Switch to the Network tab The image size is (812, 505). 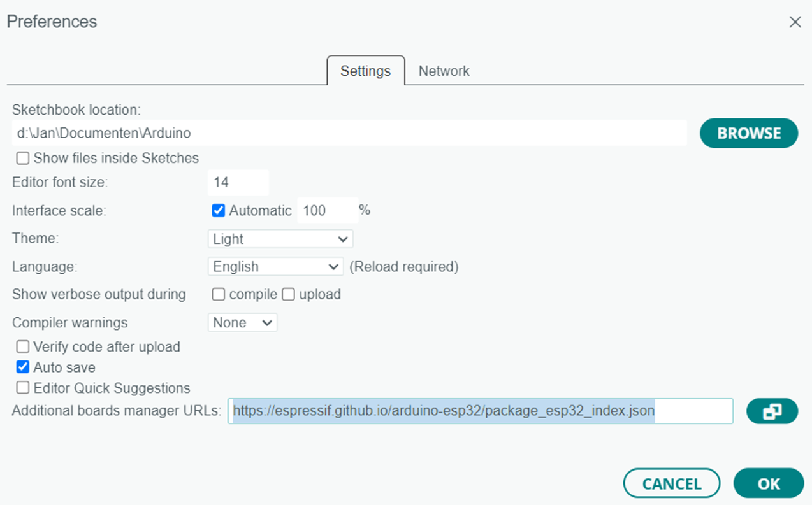tap(444, 71)
